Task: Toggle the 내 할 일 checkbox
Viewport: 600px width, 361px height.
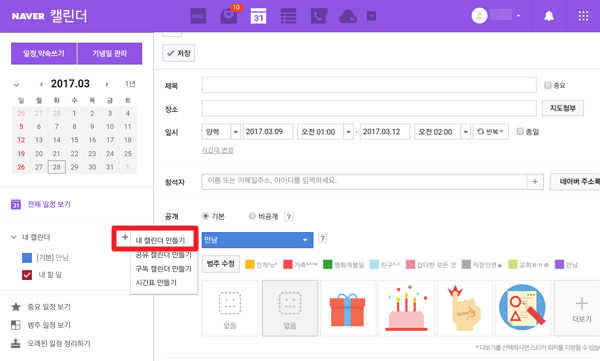Action: (27, 275)
